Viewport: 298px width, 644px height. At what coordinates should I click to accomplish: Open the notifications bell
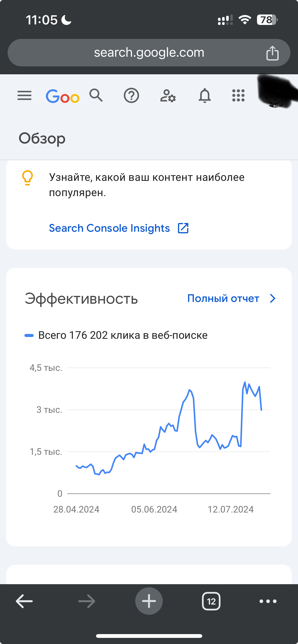point(205,96)
